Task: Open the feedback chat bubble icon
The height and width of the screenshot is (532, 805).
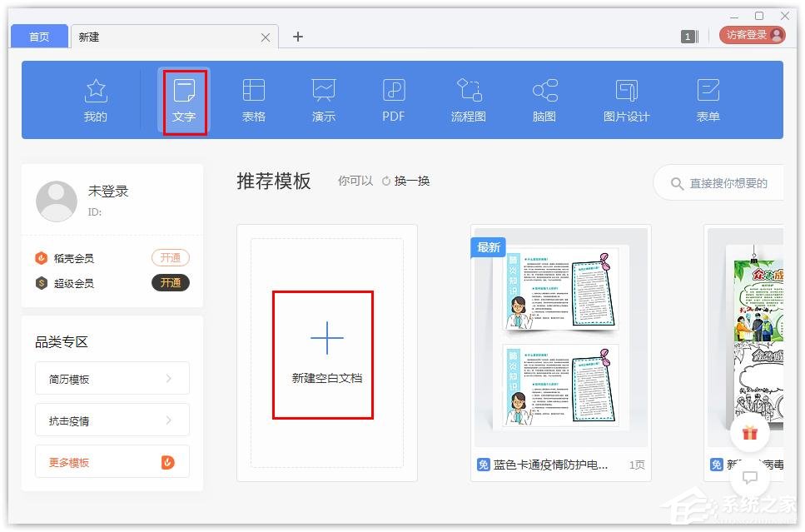Action: click(x=750, y=477)
